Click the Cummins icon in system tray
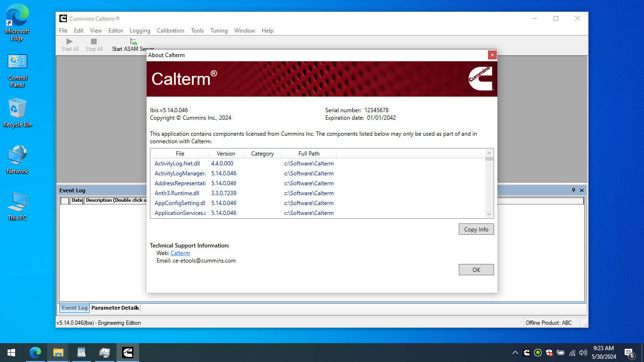The width and height of the screenshot is (644, 362). pyautogui.click(x=527, y=353)
